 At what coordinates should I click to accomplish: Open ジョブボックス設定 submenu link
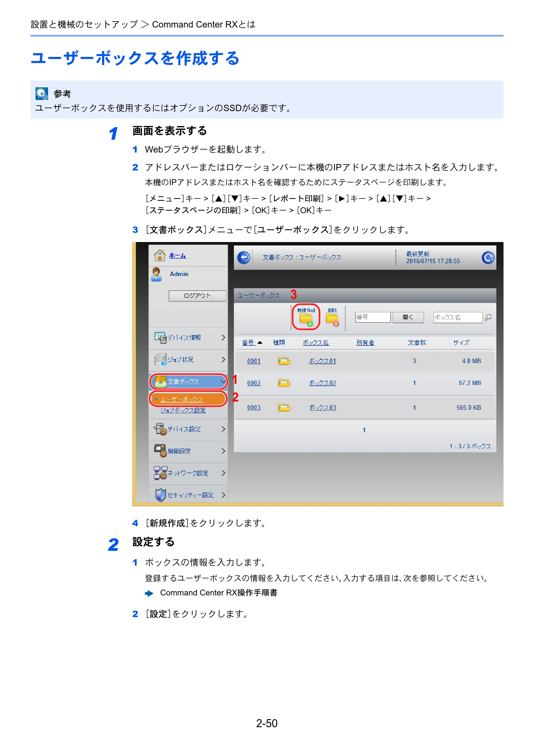click(183, 410)
